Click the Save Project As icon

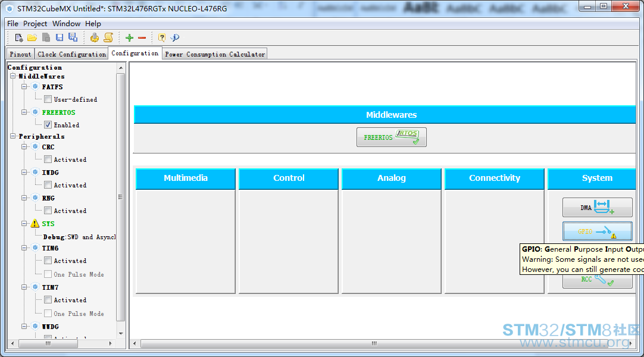coord(73,37)
